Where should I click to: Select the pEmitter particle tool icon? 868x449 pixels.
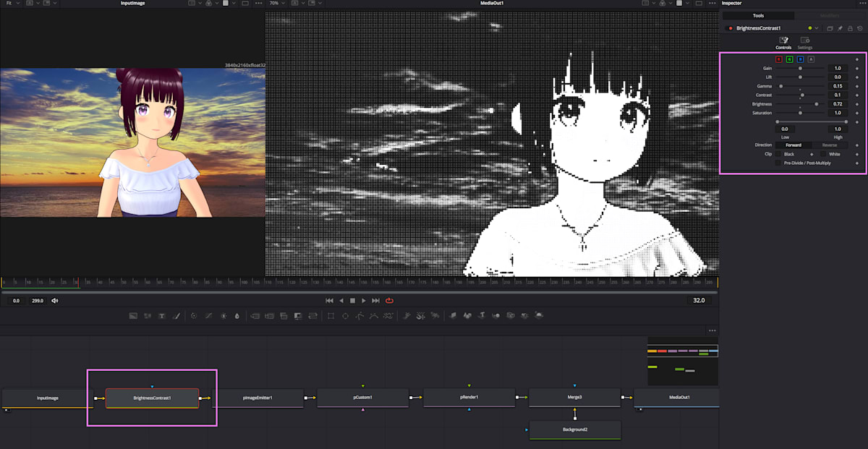[x=407, y=315]
